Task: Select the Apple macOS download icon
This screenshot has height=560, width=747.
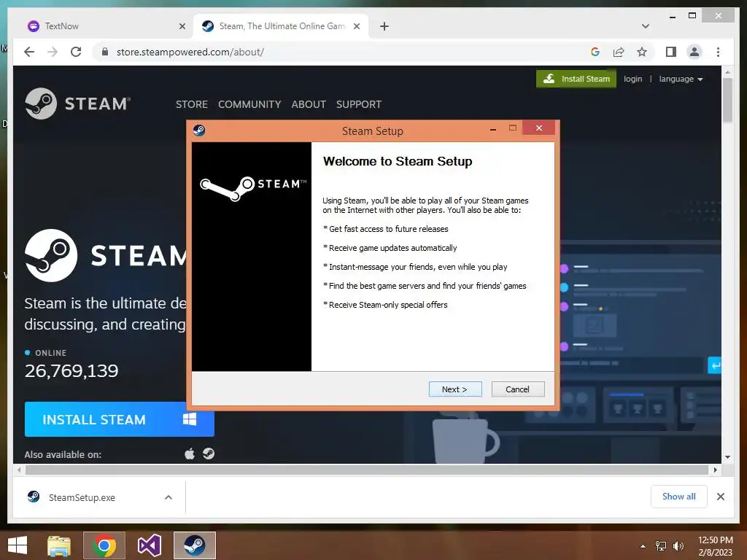Action: (190, 454)
